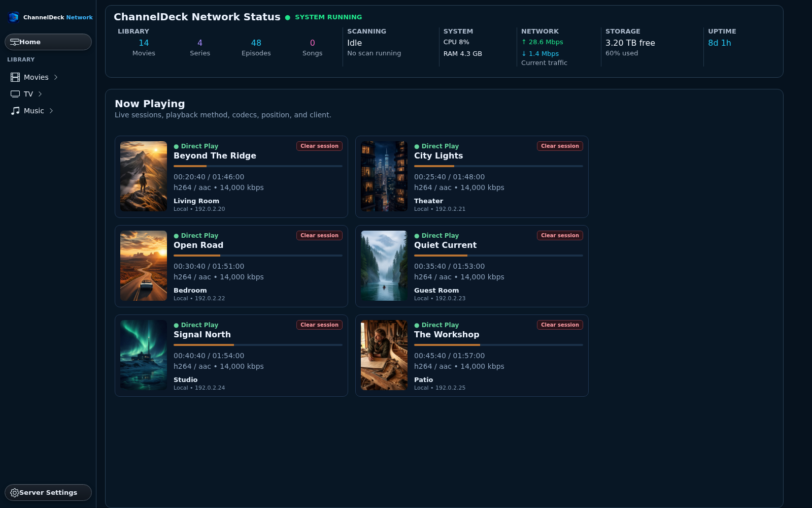Viewport: 812px width, 508px height.
Task: Click the 3.20 TB free value
Action: pos(630,43)
